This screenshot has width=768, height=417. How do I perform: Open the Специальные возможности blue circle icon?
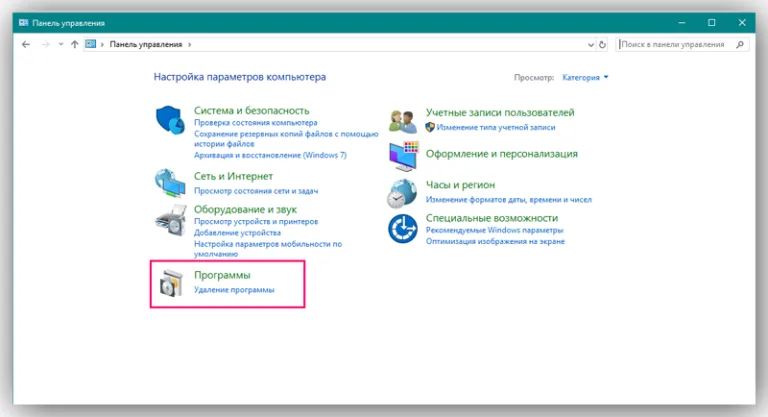(x=403, y=228)
